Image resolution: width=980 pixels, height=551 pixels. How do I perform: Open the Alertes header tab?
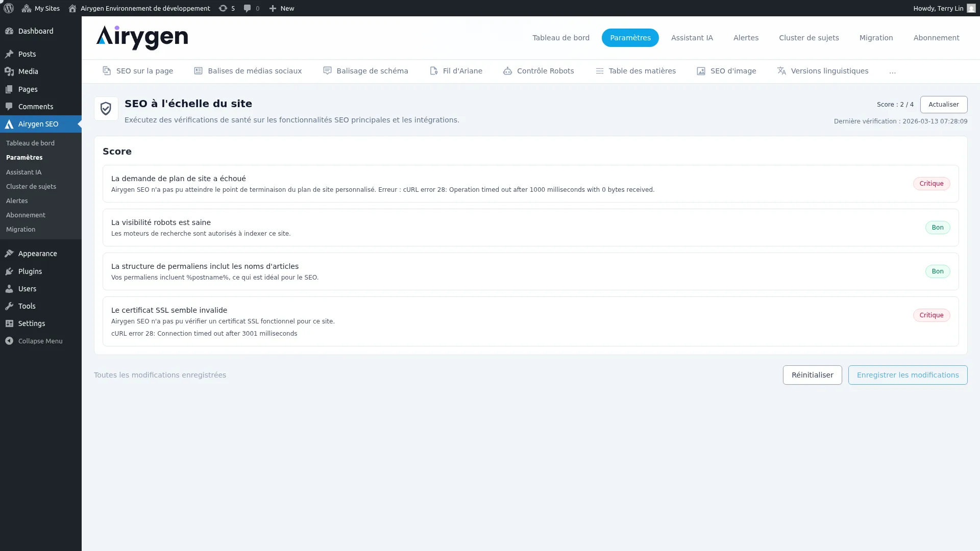pyautogui.click(x=746, y=38)
